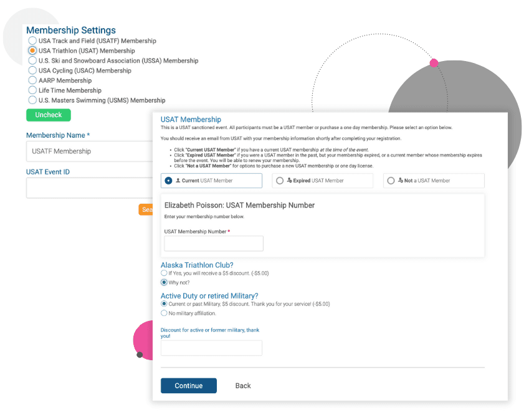Select Expired USAT Member option

pos(323,181)
